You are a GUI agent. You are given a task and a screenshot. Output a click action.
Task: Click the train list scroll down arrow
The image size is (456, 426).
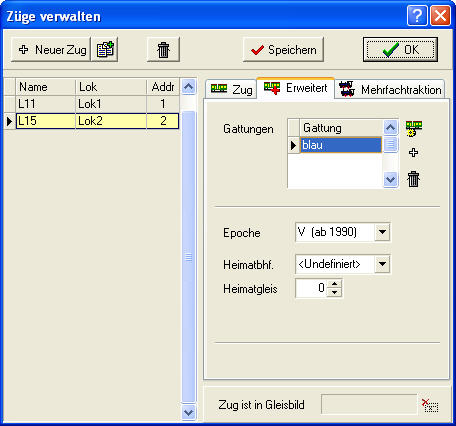[x=189, y=413]
